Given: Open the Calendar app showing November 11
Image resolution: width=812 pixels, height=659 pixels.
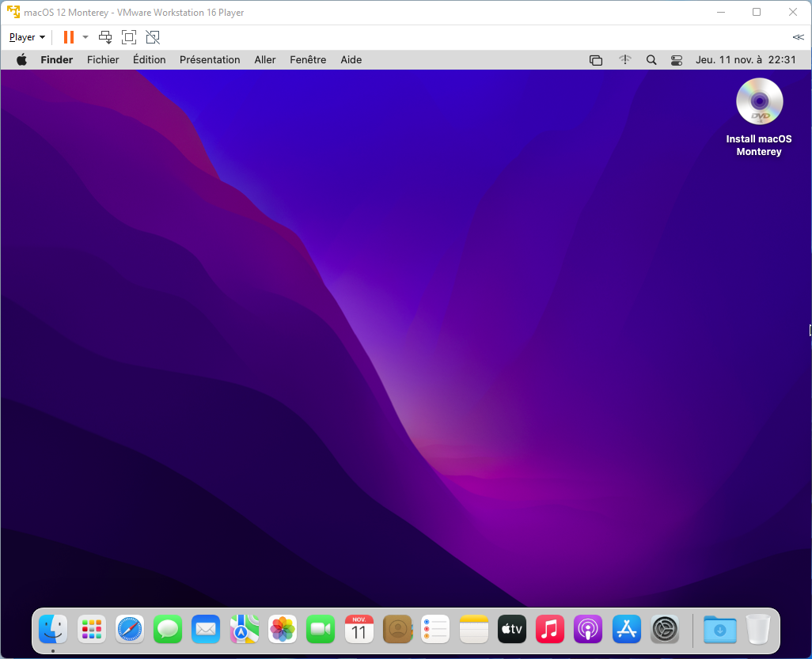Looking at the screenshot, I should 359,629.
